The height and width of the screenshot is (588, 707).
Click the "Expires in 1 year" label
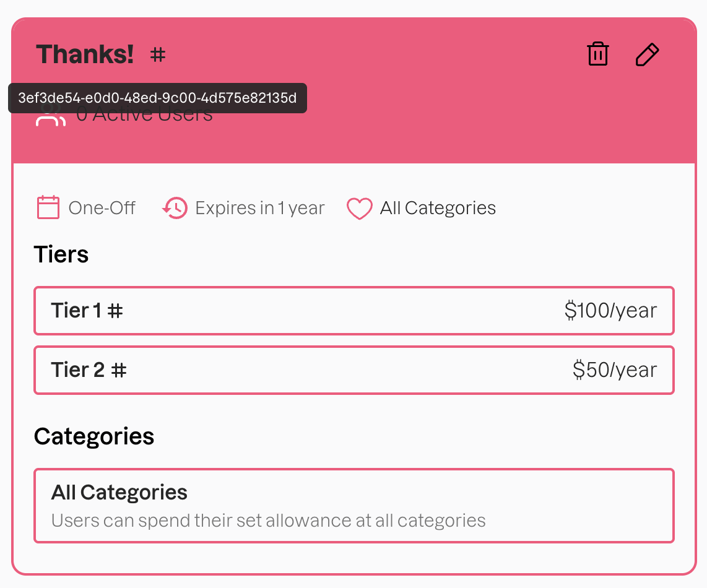pos(260,208)
